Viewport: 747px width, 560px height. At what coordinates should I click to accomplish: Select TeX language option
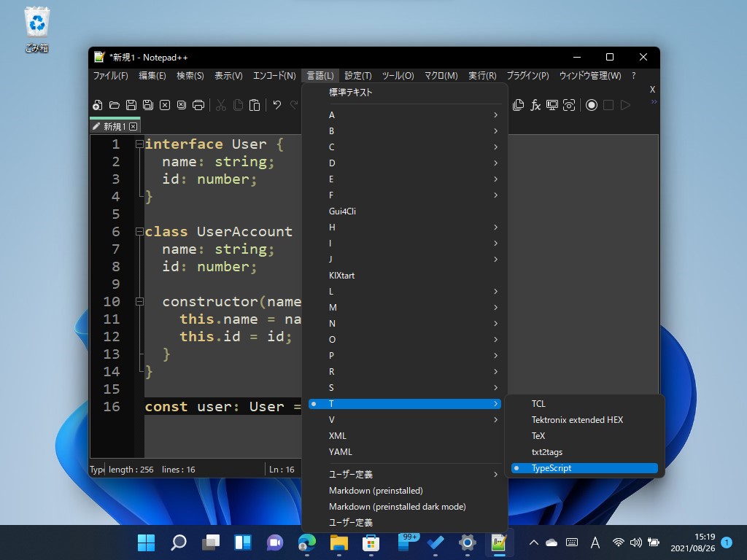pyautogui.click(x=538, y=435)
